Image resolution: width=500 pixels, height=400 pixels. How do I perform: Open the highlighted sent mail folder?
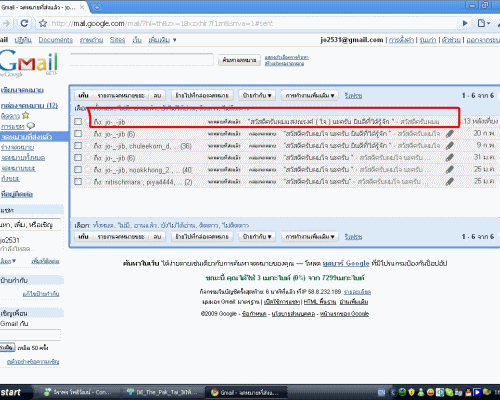(27, 137)
